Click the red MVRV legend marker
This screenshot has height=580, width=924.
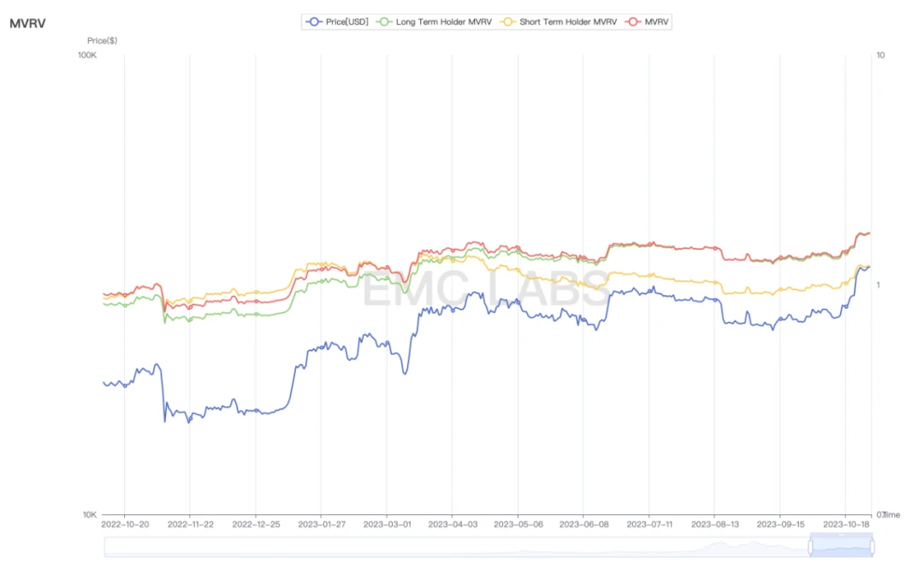pyautogui.click(x=634, y=22)
